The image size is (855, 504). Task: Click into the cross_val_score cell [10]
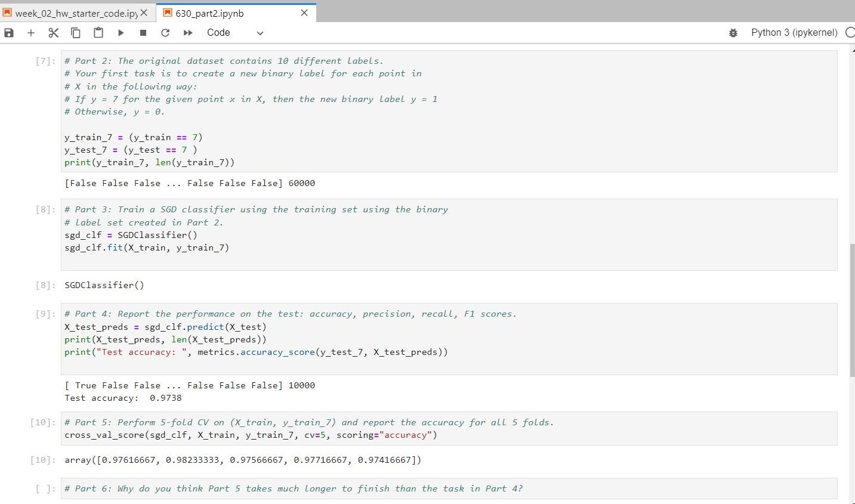tap(449, 428)
